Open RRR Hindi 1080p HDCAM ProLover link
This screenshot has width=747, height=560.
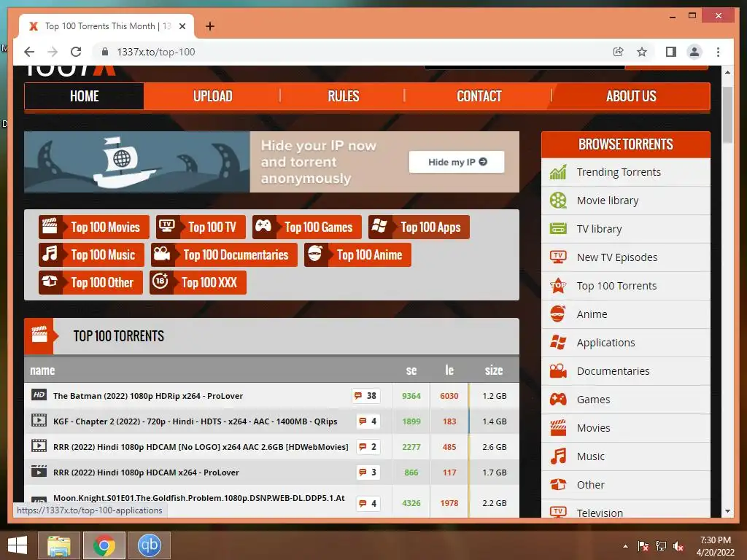(146, 472)
